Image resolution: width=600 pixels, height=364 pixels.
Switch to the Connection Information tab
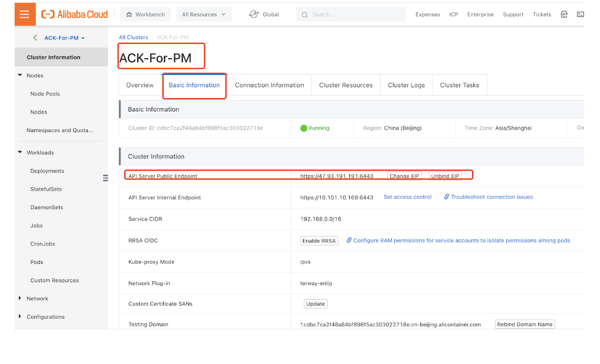point(269,85)
